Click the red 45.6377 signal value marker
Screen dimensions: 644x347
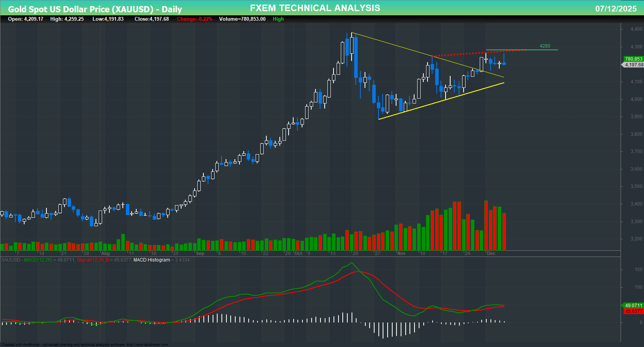pyautogui.click(x=633, y=311)
